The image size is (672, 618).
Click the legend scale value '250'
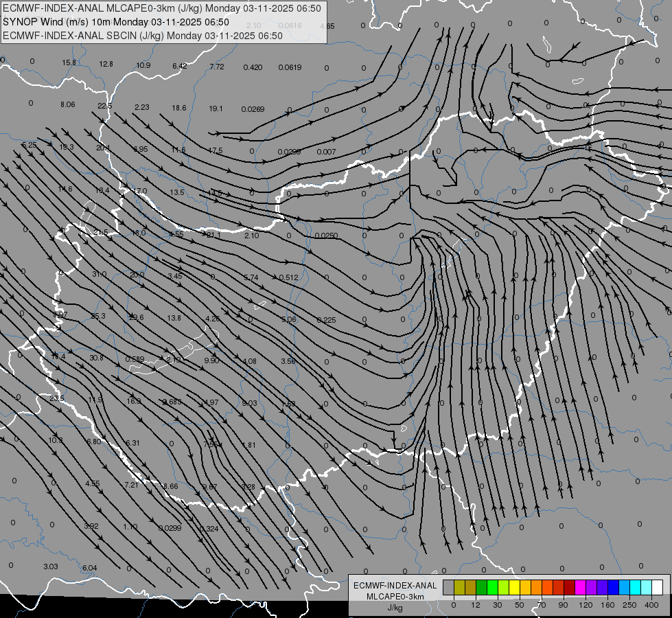629,605
